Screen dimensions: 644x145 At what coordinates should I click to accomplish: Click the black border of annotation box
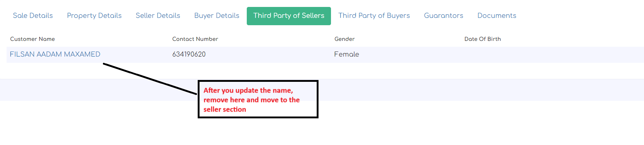(258, 81)
